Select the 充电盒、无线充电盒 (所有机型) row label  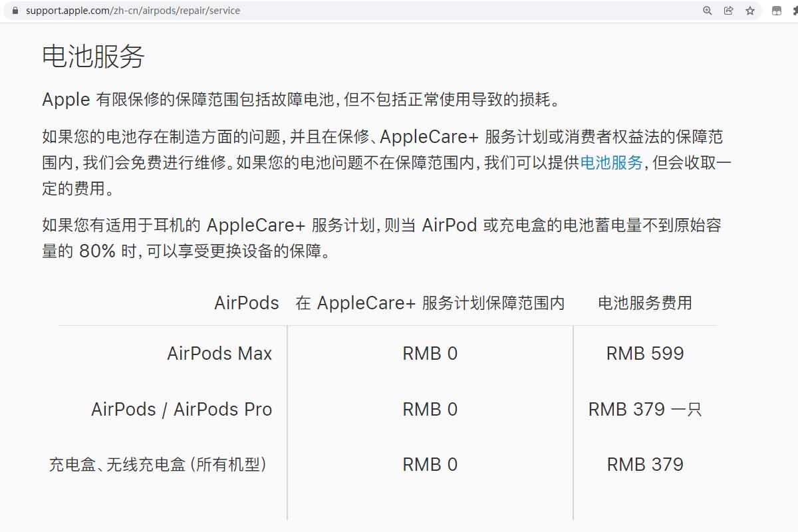point(158,464)
